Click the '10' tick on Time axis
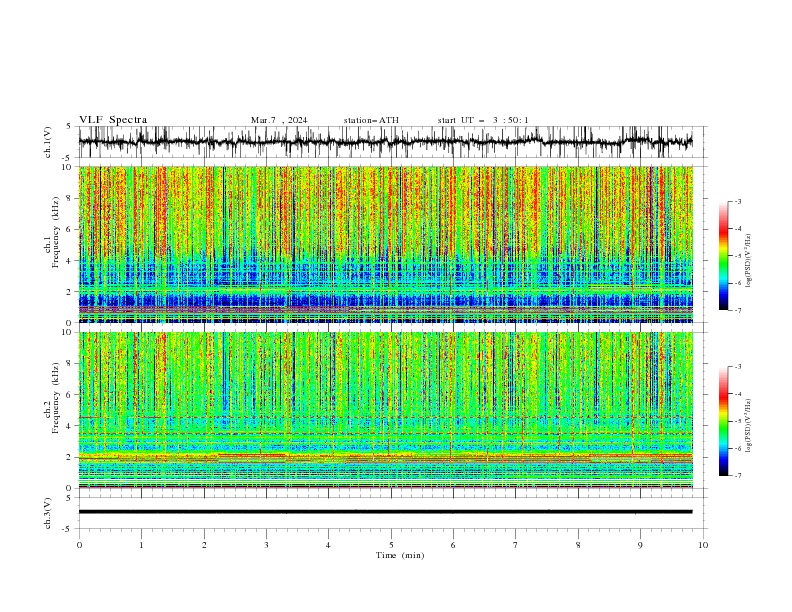This screenshot has width=792, height=612. pos(703,545)
